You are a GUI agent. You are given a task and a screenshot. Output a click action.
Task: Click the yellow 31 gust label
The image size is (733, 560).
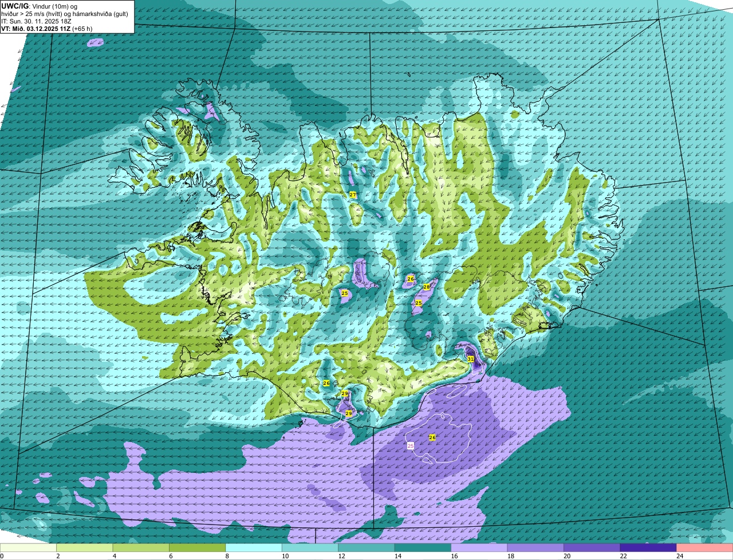[471, 358]
